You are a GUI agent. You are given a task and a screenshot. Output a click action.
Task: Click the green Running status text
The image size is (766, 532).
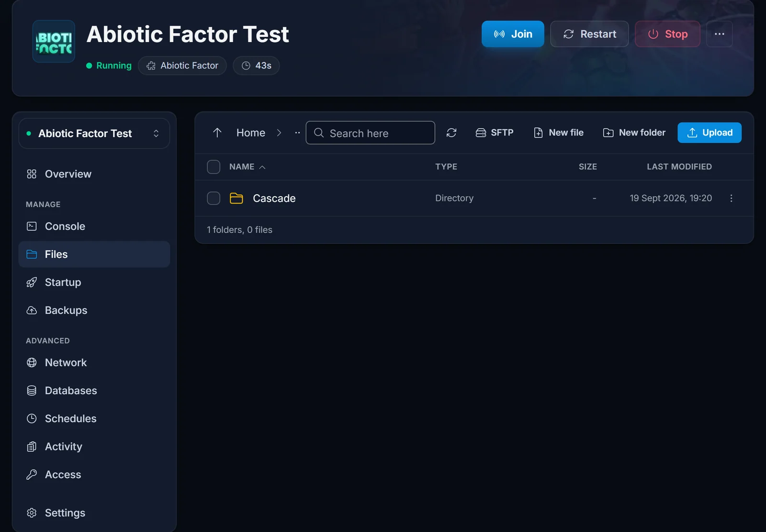[x=114, y=66]
